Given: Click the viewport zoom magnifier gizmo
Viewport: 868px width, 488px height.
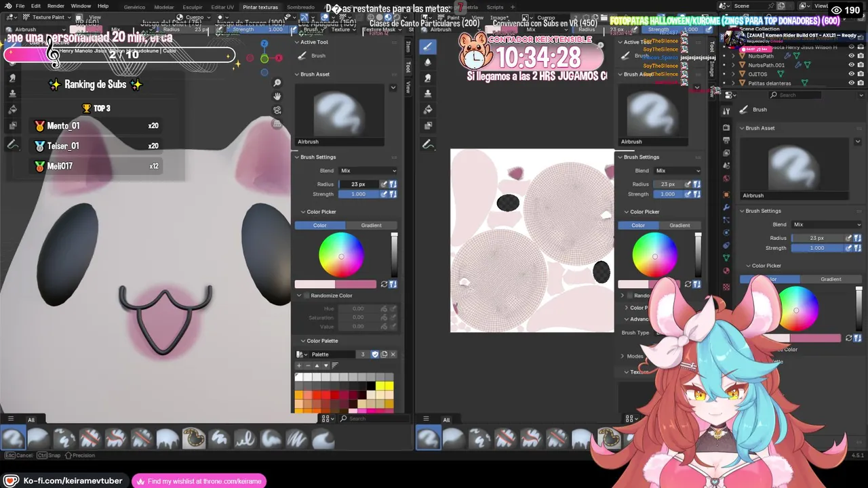Looking at the screenshot, I should click(x=277, y=83).
